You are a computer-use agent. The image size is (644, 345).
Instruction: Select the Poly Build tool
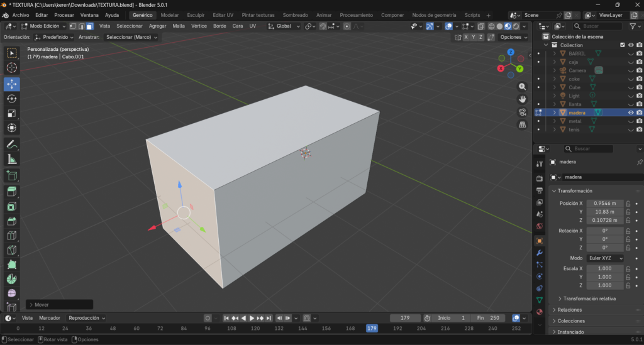(11, 265)
